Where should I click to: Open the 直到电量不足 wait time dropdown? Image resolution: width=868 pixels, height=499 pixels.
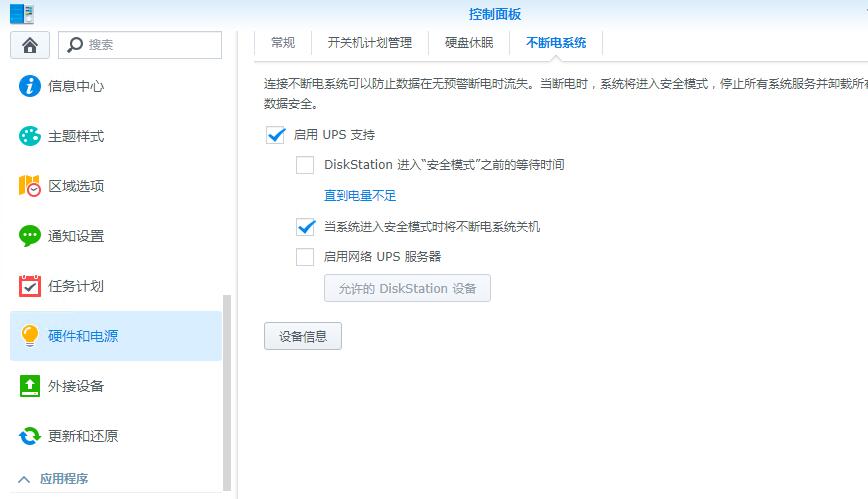click(360, 196)
